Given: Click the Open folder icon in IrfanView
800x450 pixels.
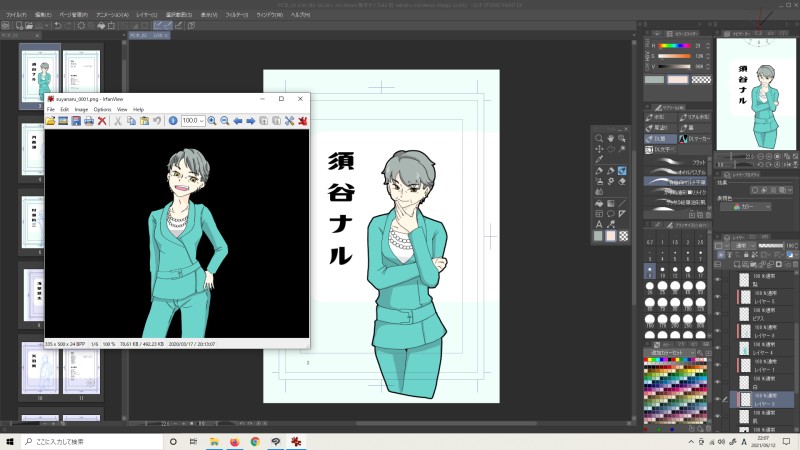Looking at the screenshot, I should (51, 121).
